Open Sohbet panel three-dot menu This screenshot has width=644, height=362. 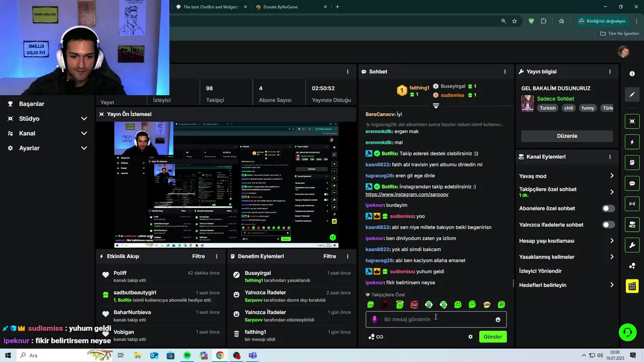(505, 72)
